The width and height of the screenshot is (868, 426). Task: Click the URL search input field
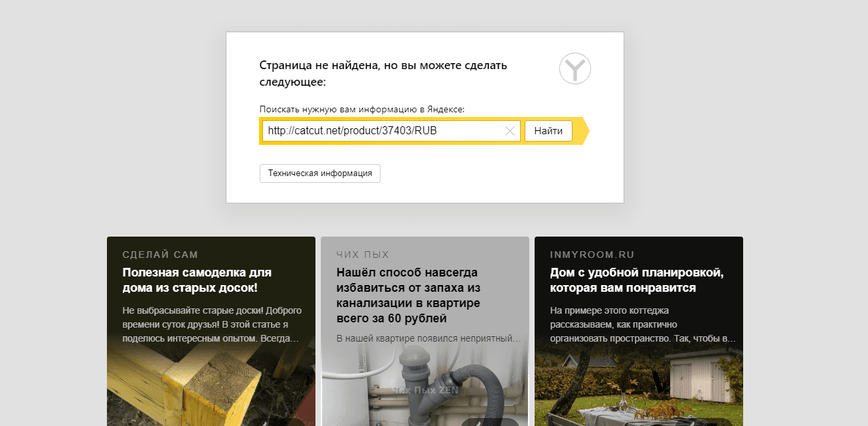click(382, 131)
